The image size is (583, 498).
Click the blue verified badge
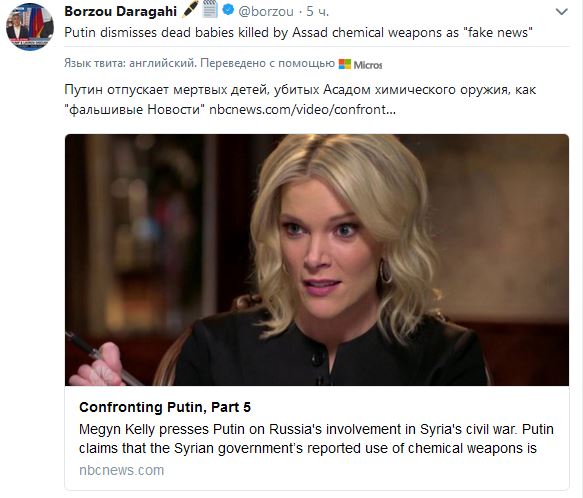pyautogui.click(x=228, y=10)
